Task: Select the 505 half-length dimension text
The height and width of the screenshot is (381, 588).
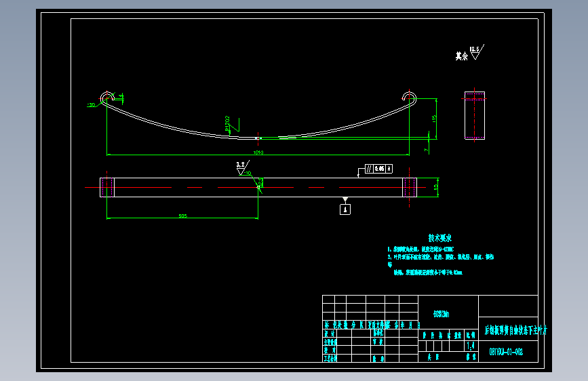Action: pos(183,216)
